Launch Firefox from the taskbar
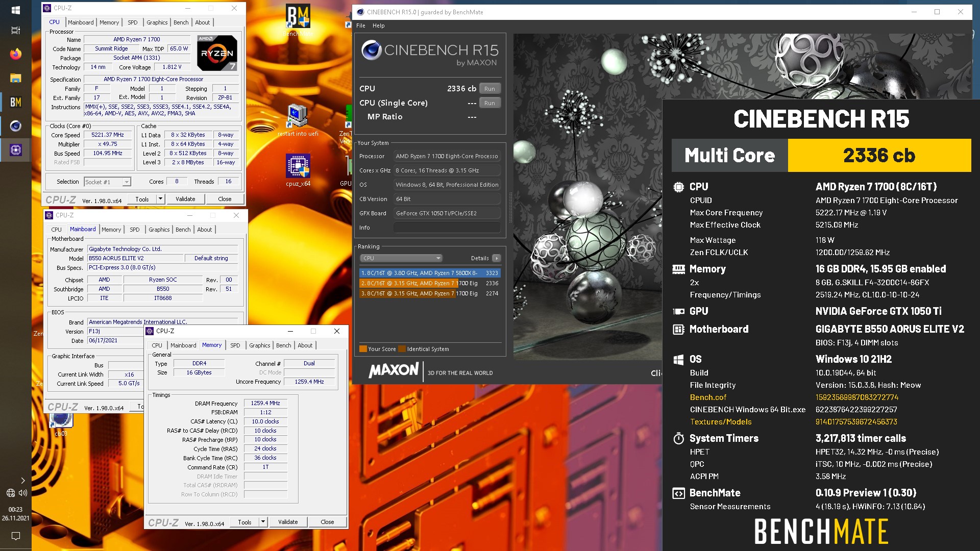 point(15,54)
